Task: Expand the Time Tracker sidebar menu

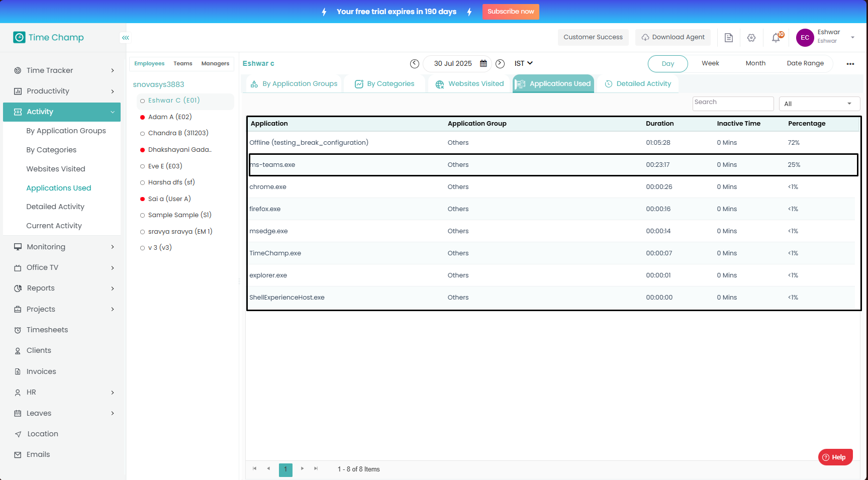Action: [64, 70]
